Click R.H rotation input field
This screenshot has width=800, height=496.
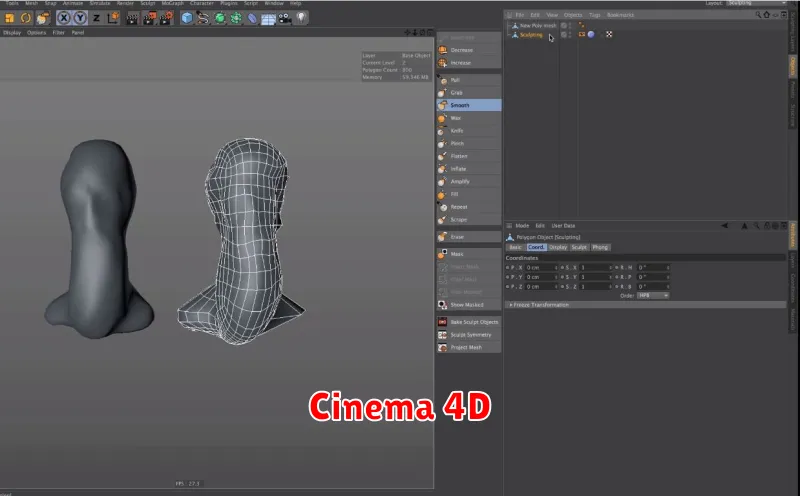point(653,268)
